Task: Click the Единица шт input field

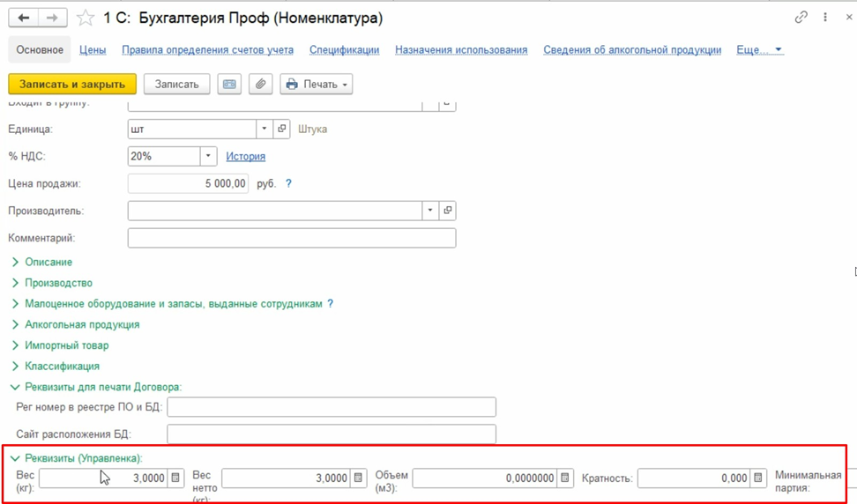Action: 192,129
